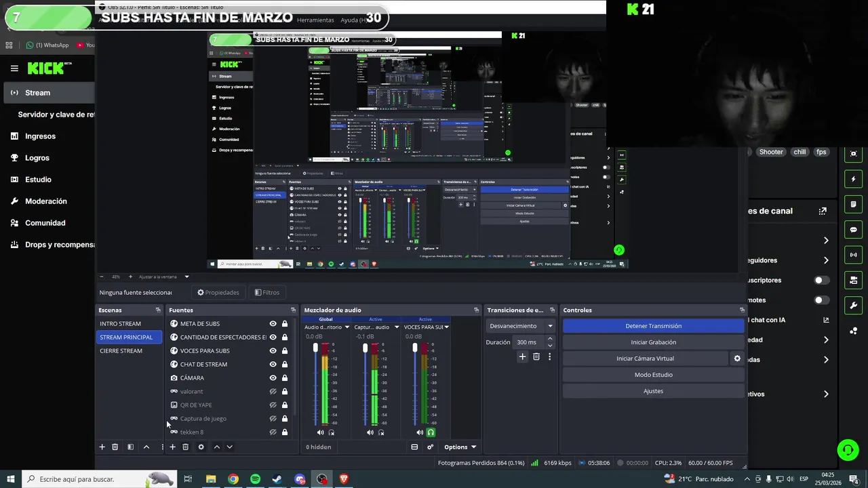Viewport: 868px width, 488px height.
Task: Unlock the CÁMARA source
Action: (x=285, y=378)
